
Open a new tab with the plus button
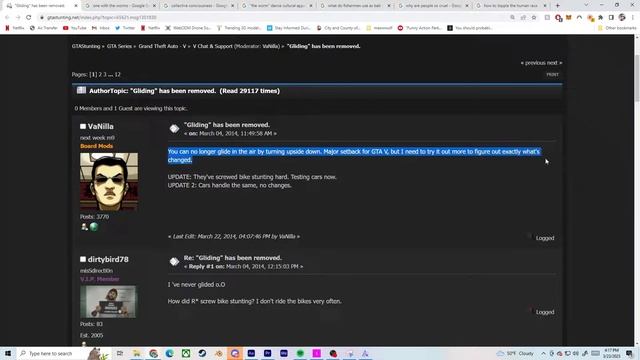[558, 6]
